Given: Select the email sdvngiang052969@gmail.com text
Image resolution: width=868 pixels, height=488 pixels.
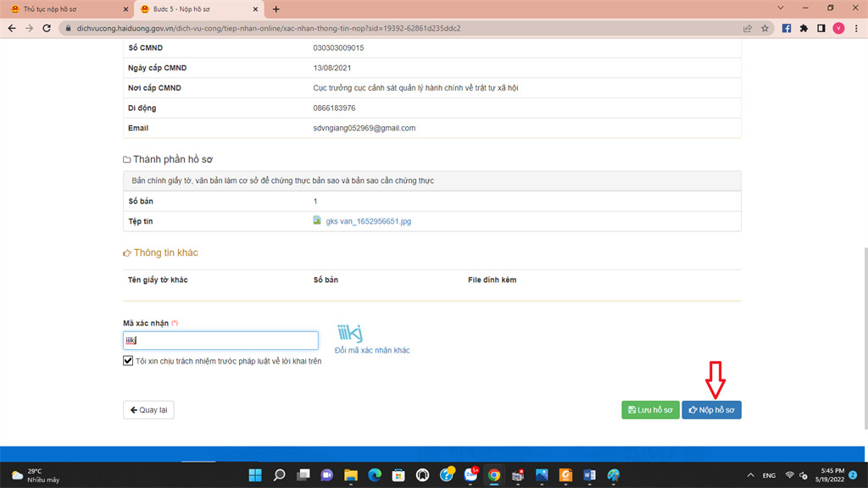Looking at the screenshot, I should (364, 129).
